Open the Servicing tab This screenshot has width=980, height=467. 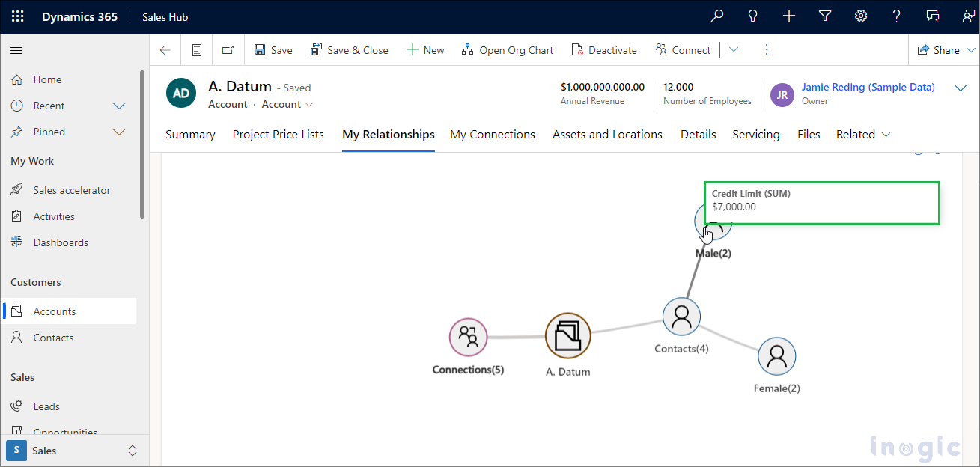coord(756,135)
